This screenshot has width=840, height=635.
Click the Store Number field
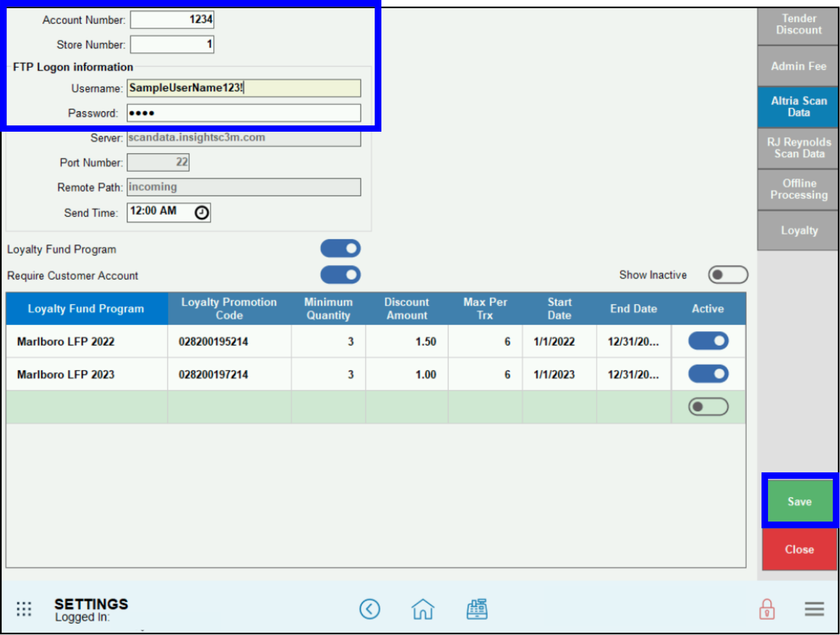click(x=172, y=44)
